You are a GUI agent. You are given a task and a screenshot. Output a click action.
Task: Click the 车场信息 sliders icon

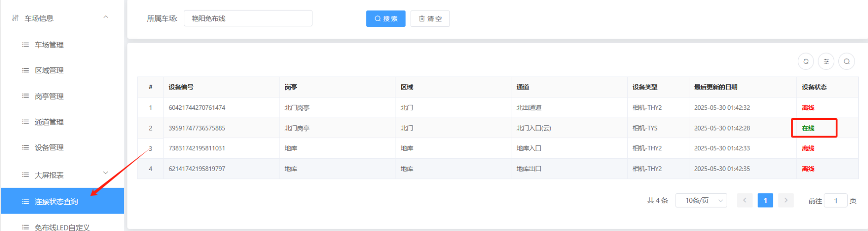15,18
